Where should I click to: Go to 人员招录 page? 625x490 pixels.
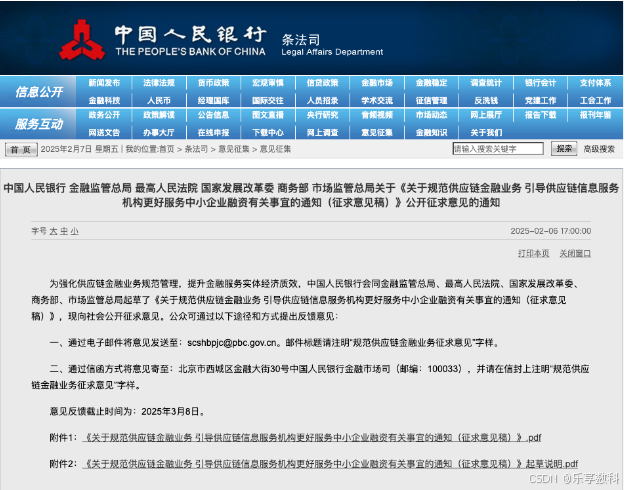tap(322, 100)
